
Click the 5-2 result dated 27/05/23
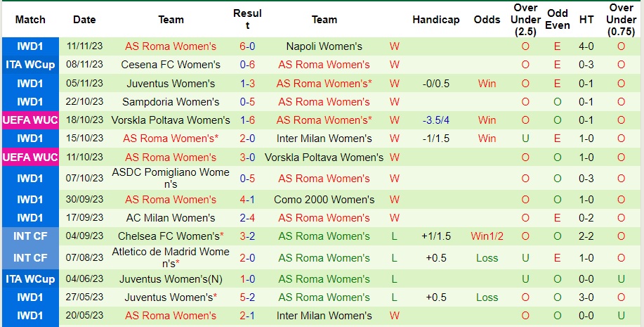pos(247,297)
